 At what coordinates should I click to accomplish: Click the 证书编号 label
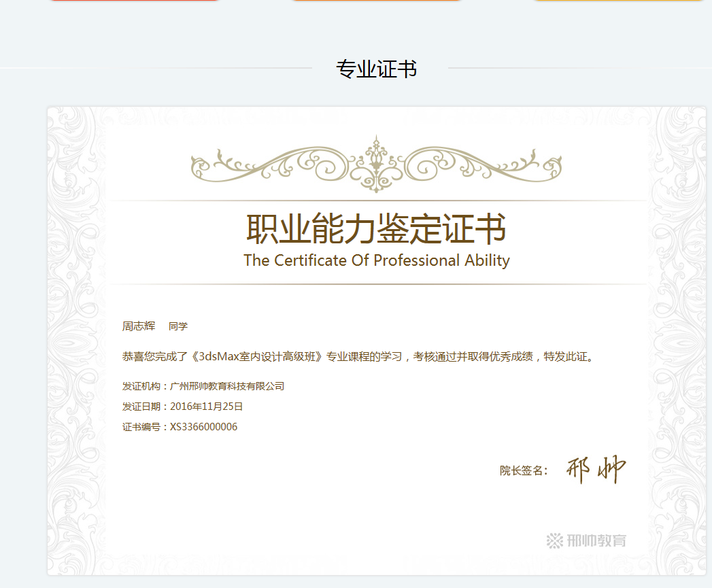141,427
